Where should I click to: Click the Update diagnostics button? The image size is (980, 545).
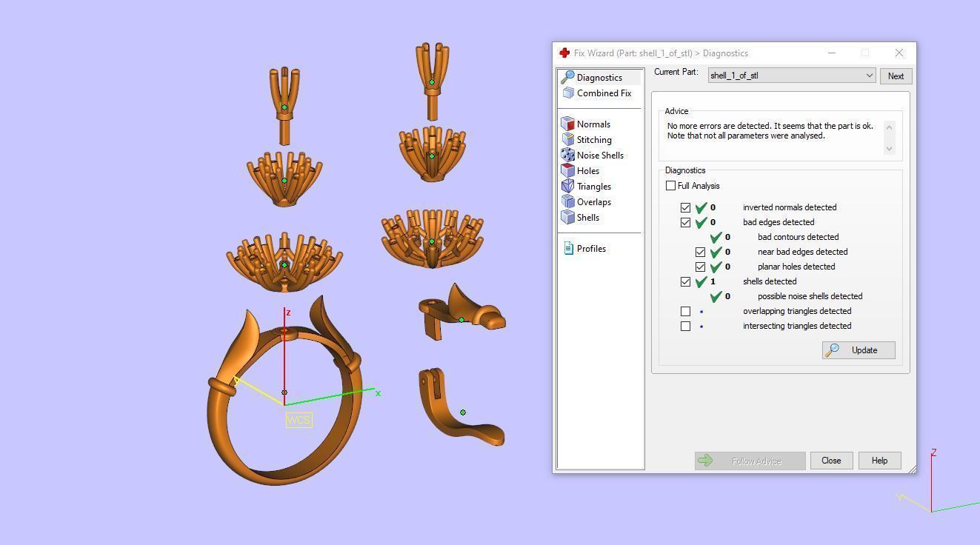tap(859, 350)
